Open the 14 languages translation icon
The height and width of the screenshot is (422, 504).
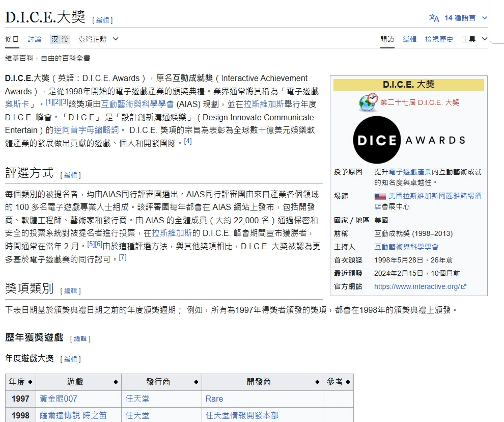[434, 18]
